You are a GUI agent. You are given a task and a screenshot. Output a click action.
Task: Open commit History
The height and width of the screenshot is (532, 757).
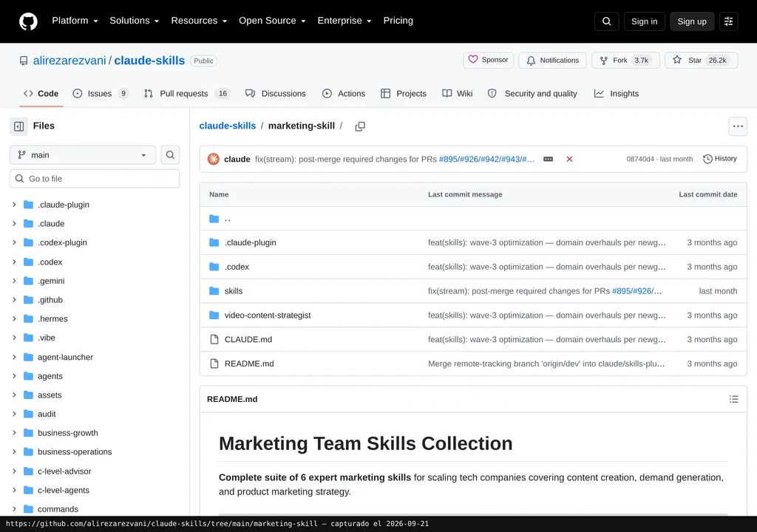[x=720, y=159]
